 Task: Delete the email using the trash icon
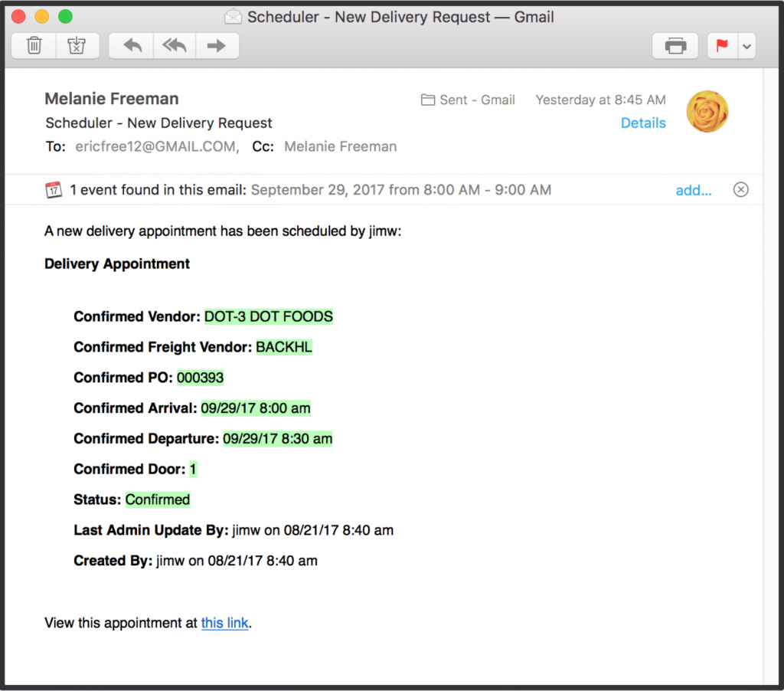[34, 46]
